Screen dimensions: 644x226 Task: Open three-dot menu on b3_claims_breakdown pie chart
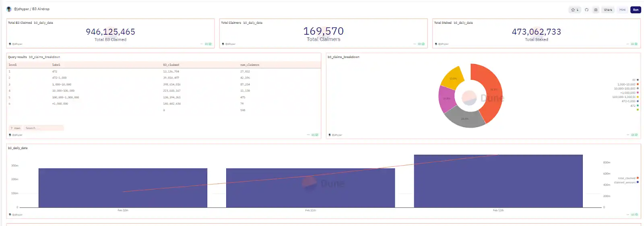pos(627,135)
